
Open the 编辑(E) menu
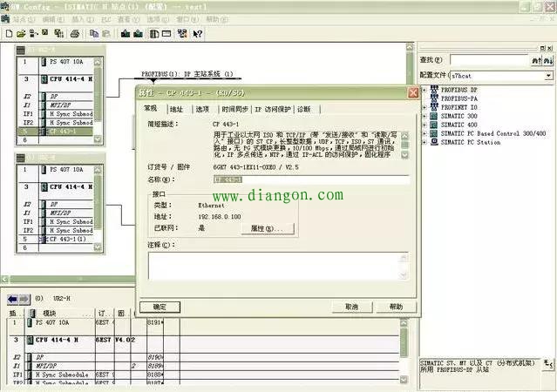pos(53,19)
